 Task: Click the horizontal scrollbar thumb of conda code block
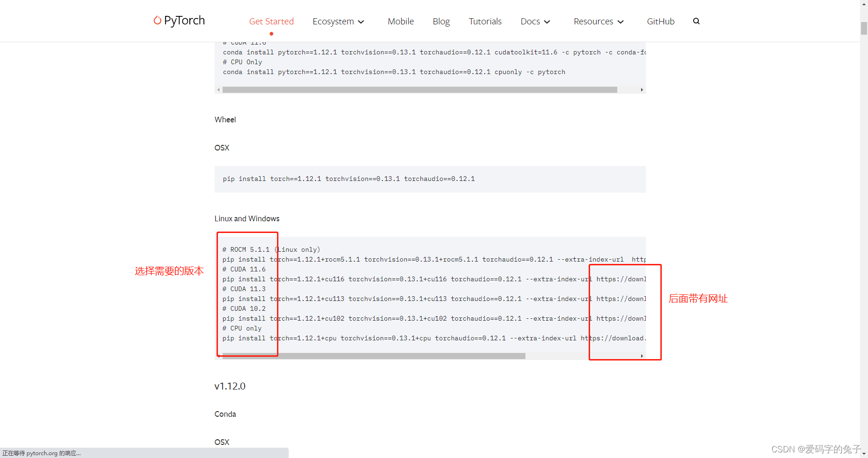419,90
